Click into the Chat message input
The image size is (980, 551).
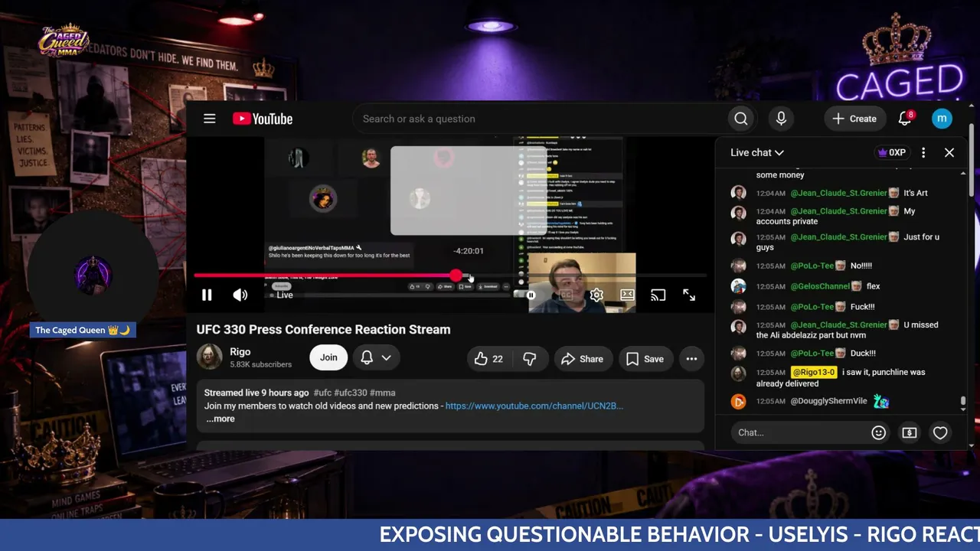(x=799, y=432)
